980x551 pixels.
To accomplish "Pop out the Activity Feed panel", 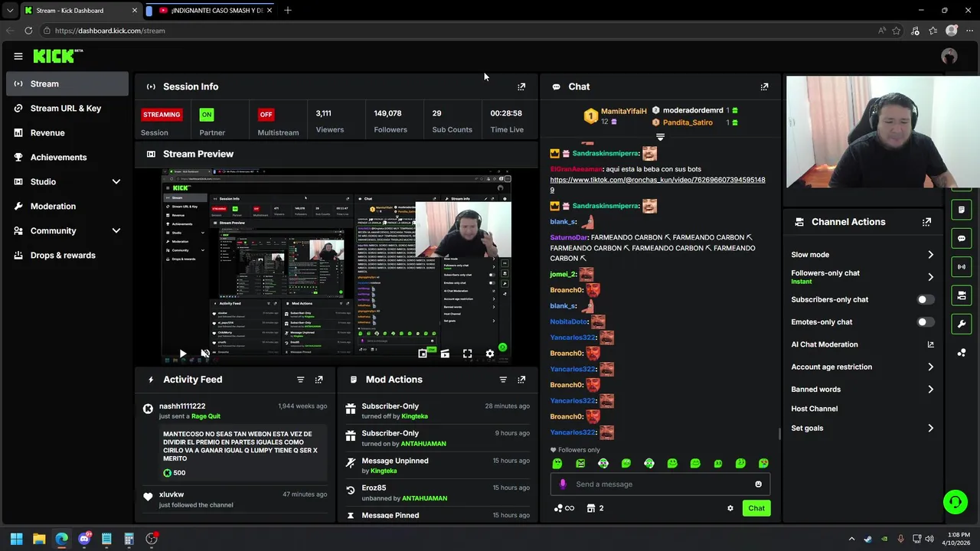I will click(318, 380).
